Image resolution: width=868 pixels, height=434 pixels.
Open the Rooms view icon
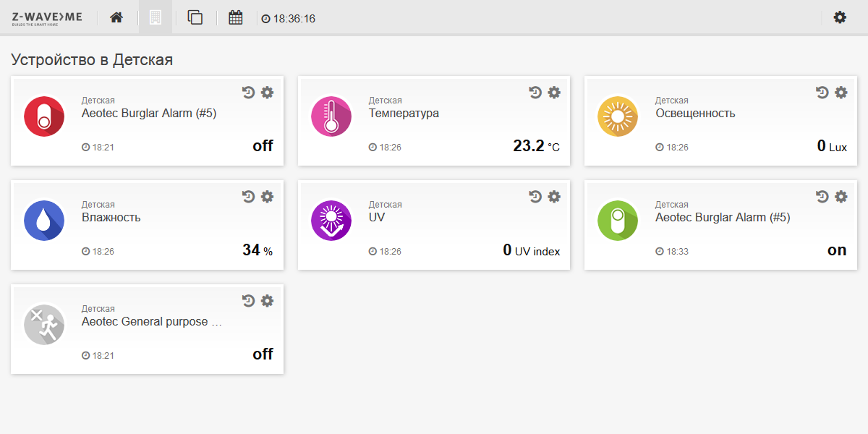click(x=156, y=17)
